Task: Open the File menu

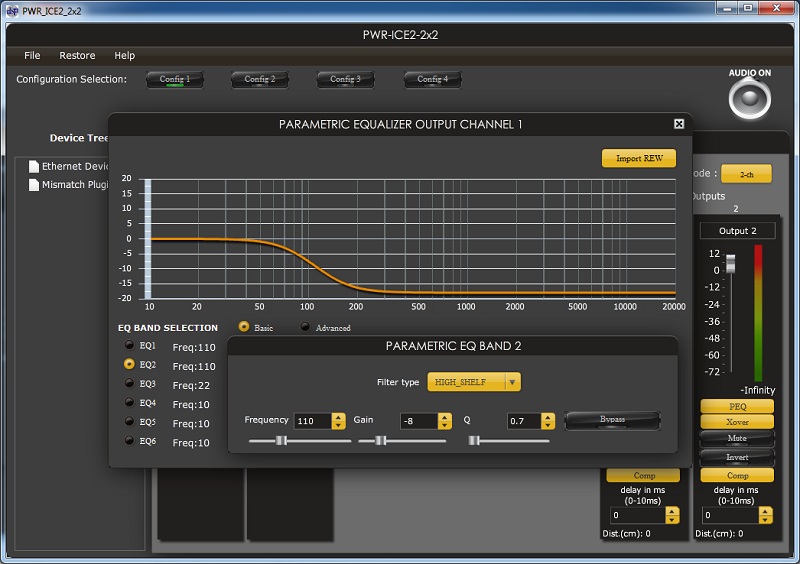Action: (32, 56)
